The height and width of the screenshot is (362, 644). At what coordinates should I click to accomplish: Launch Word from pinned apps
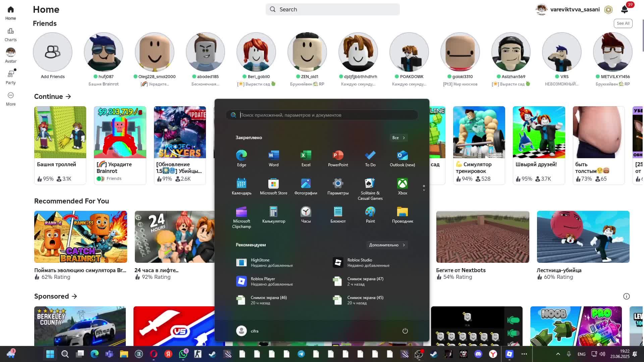point(274,158)
